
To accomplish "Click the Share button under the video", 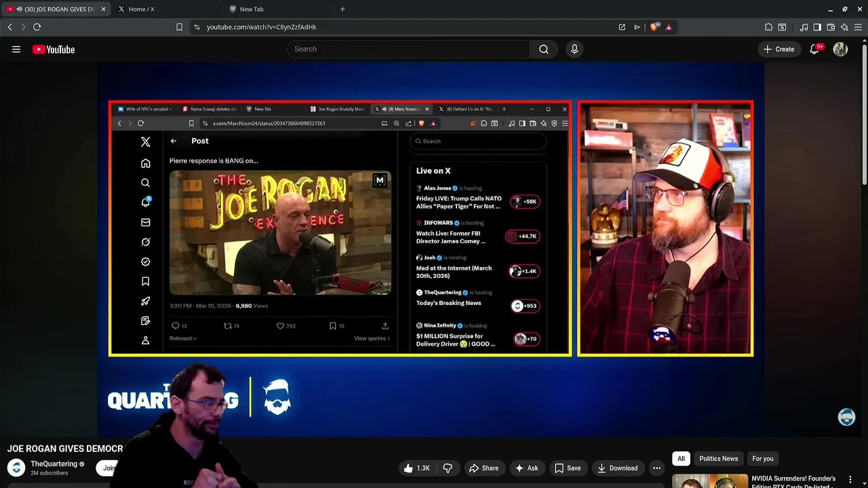I will (484, 468).
